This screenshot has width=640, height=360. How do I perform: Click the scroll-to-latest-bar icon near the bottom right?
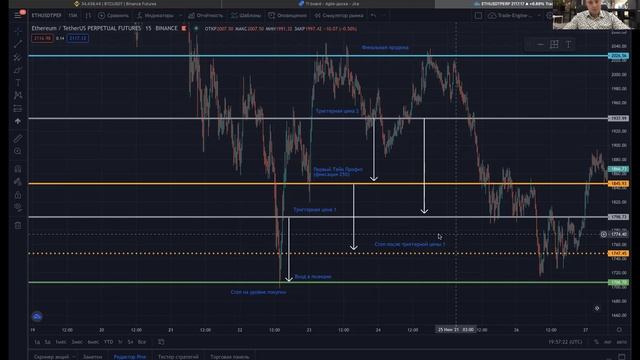point(597,308)
